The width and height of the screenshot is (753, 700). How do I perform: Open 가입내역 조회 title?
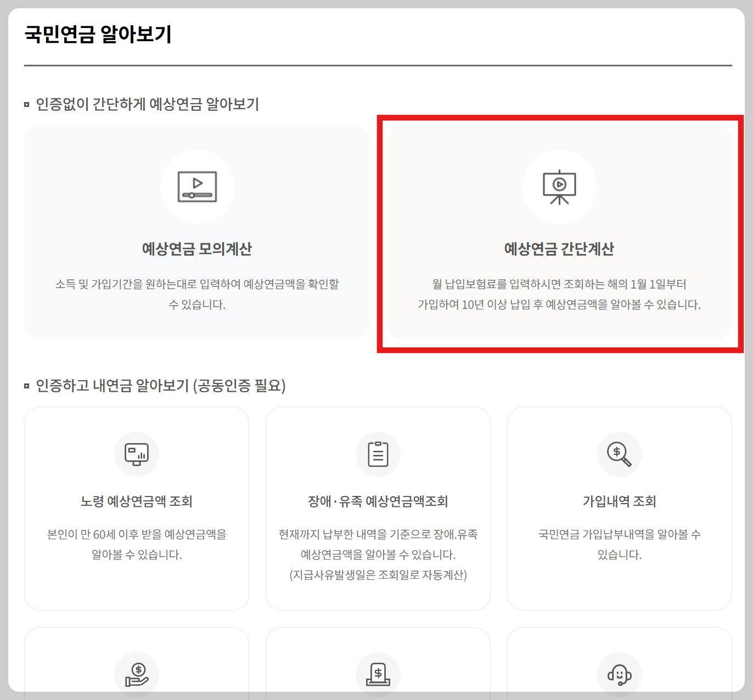pyautogui.click(x=620, y=501)
